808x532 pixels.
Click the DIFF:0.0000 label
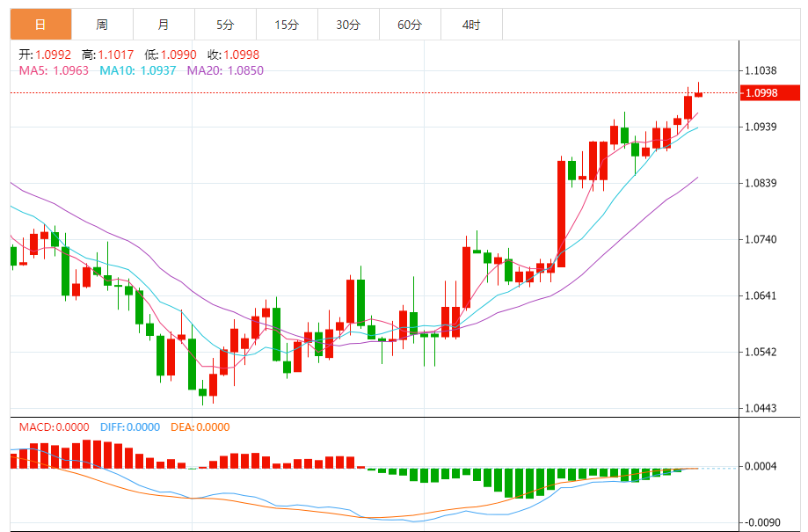130,426
